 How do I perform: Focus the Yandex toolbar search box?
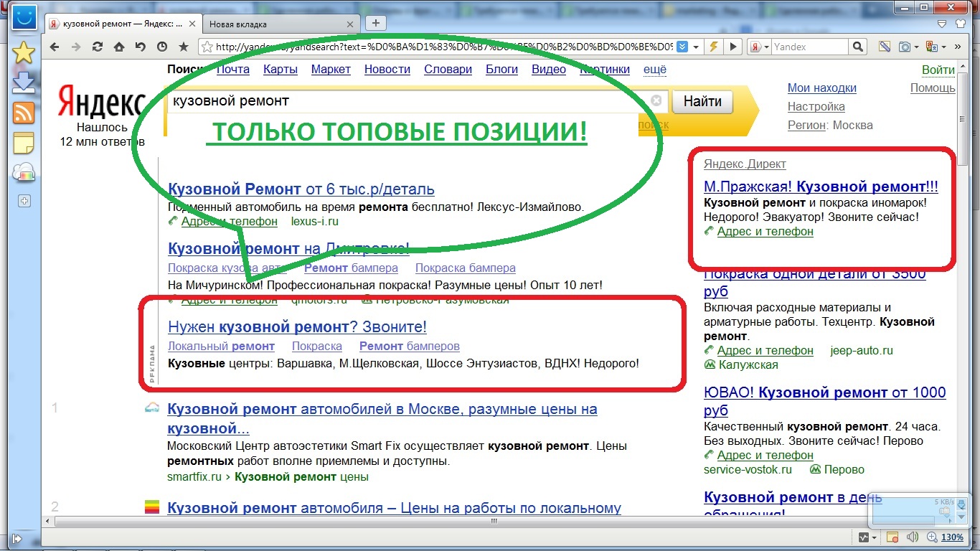tap(809, 47)
